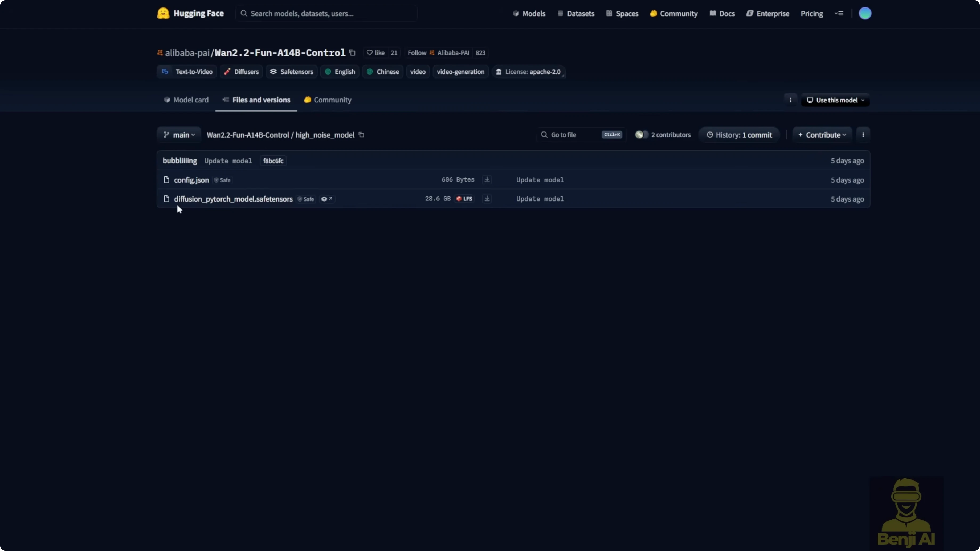The image size is (980, 551).
Task: Open commit f8bc6fc link
Action: pos(273,161)
